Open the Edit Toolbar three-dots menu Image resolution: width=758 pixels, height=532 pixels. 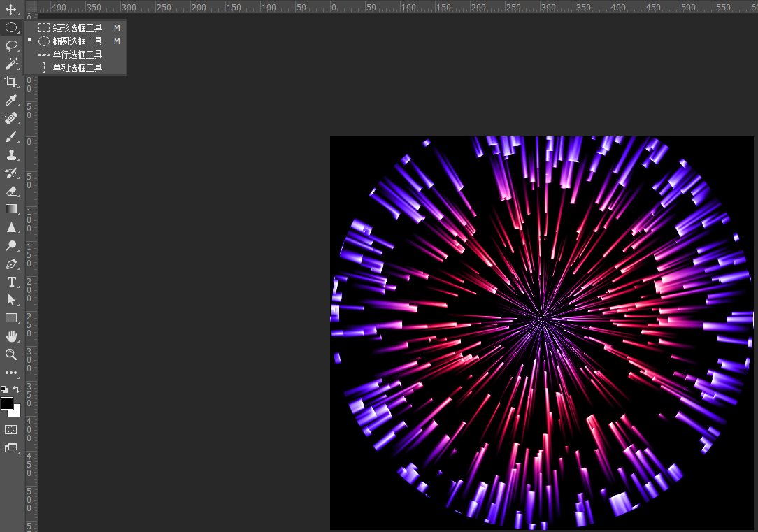pyautogui.click(x=11, y=373)
